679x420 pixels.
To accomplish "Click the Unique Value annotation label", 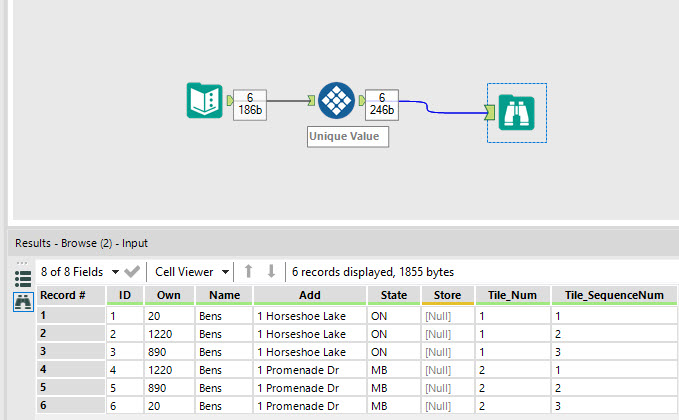I will pos(344,136).
